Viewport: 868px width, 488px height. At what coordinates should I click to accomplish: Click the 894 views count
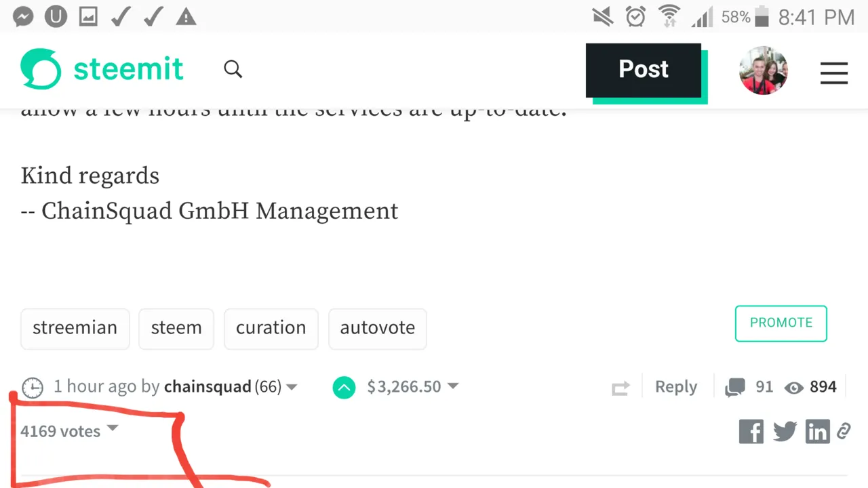click(823, 387)
